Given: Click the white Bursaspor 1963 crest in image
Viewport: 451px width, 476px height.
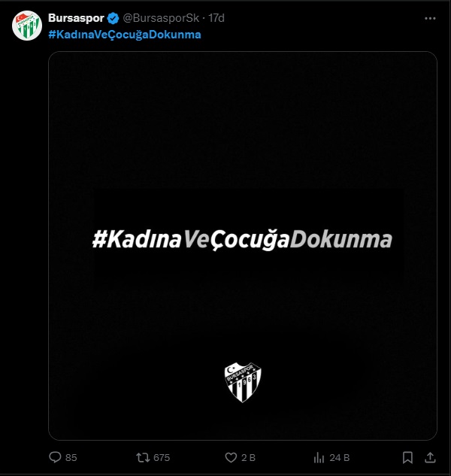Looking at the screenshot, I should point(243,382).
